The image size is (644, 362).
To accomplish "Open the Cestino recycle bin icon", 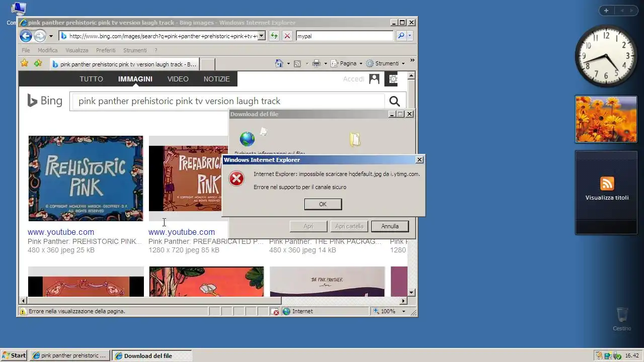I will [x=622, y=319].
